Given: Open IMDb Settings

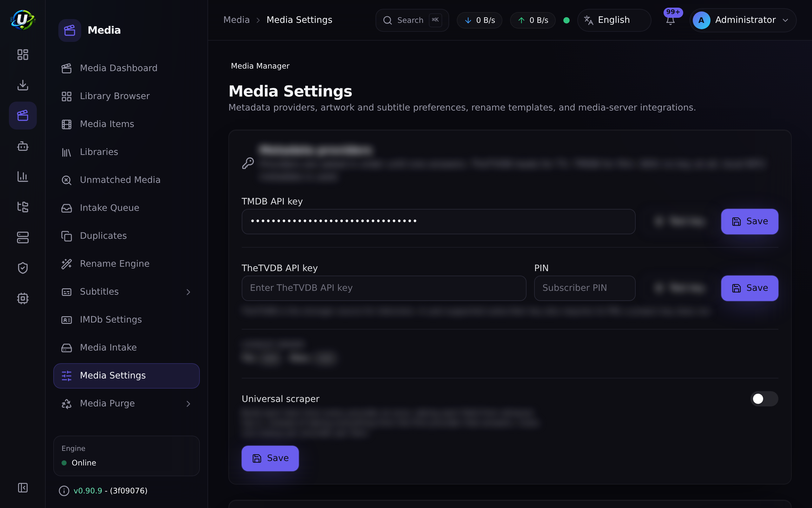Looking at the screenshot, I should click(127, 319).
